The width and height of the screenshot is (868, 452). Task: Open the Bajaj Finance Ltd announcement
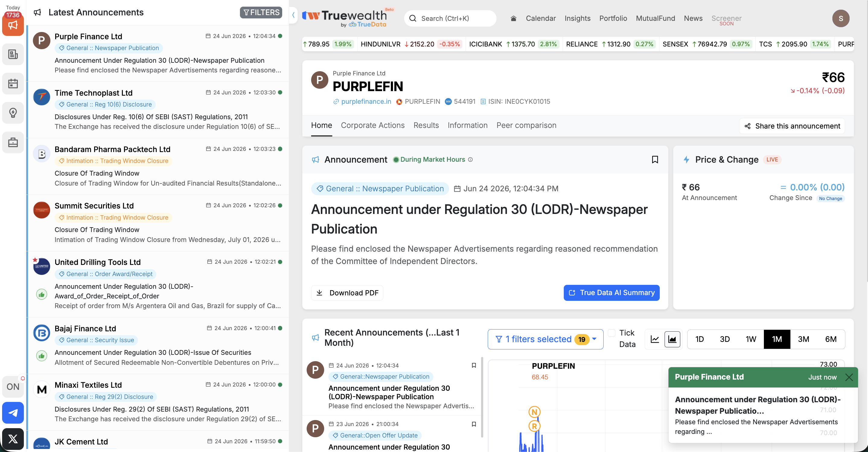158,345
